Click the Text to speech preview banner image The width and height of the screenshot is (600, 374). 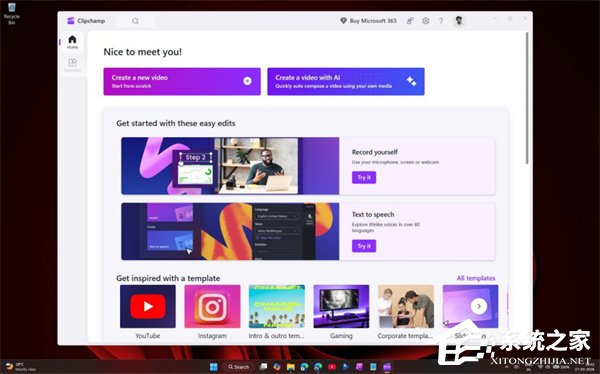[230, 232]
